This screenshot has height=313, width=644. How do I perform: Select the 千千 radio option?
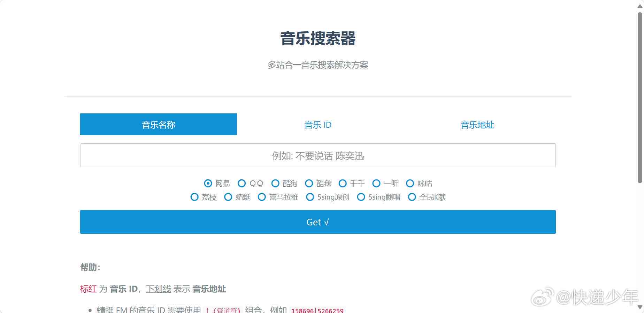(x=343, y=183)
